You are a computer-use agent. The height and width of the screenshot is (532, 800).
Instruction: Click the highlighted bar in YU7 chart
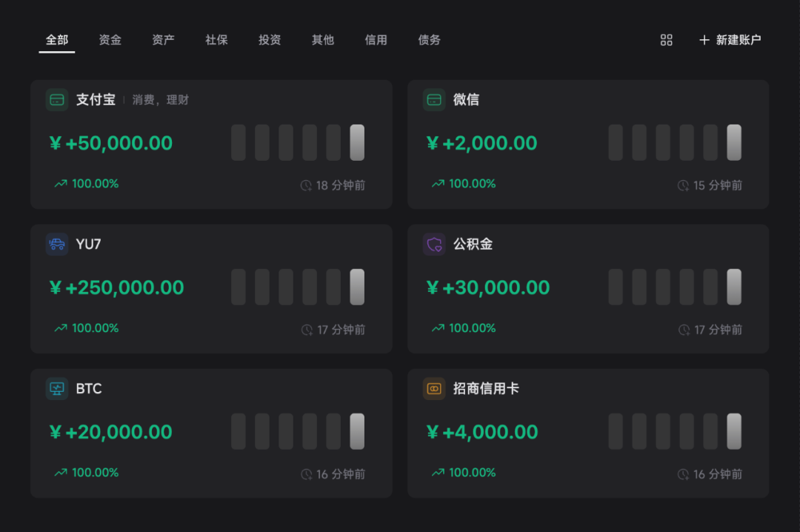(357, 287)
